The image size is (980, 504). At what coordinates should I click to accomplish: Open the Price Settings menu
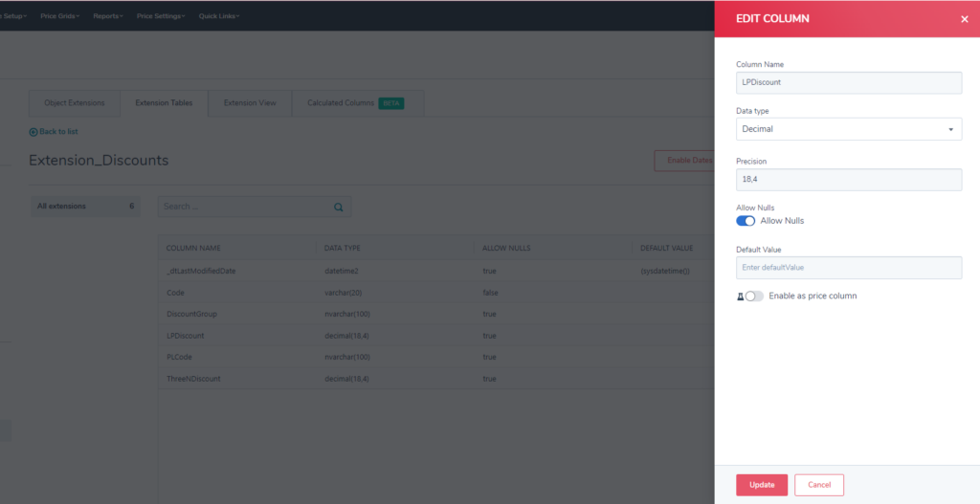161,16
